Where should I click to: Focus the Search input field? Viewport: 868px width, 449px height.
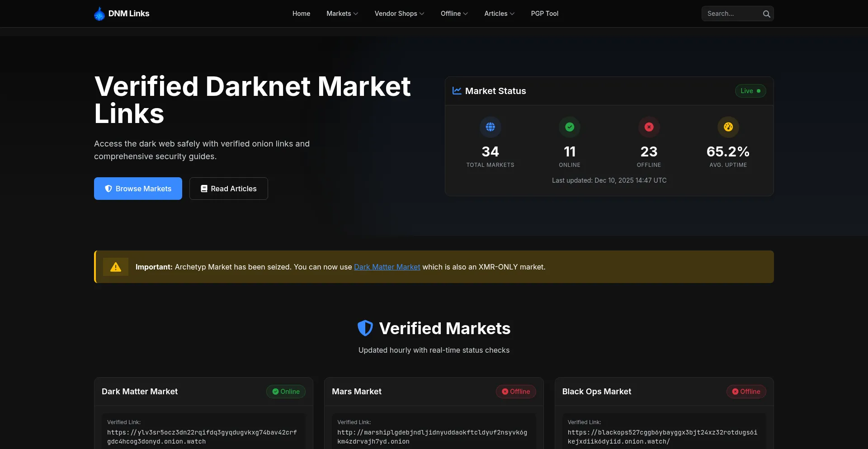pyautogui.click(x=731, y=14)
